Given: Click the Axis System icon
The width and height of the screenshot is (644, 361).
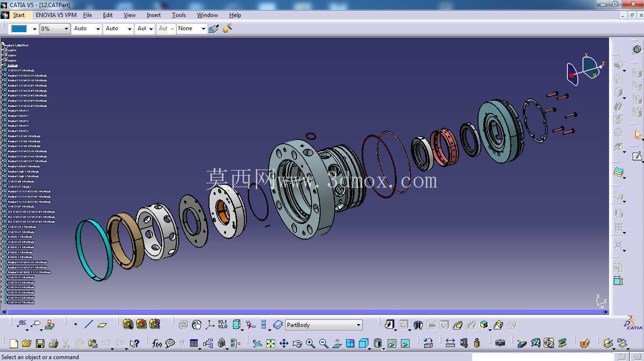Looking at the screenshot, I should (210, 325).
